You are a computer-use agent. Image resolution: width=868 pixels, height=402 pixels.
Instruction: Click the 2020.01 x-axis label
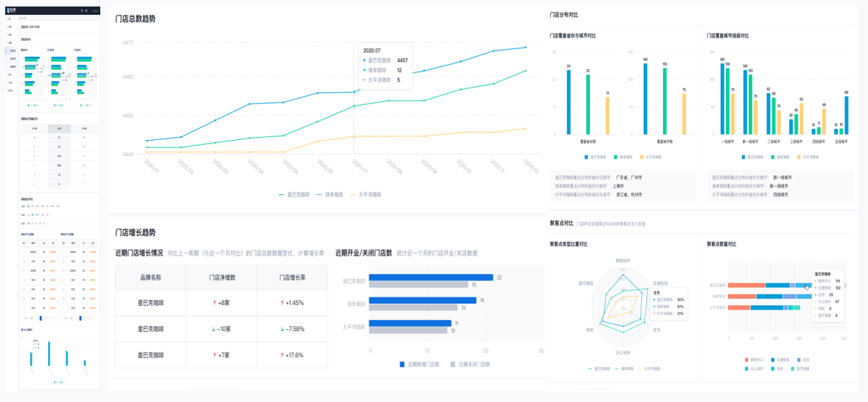tap(151, 167)
